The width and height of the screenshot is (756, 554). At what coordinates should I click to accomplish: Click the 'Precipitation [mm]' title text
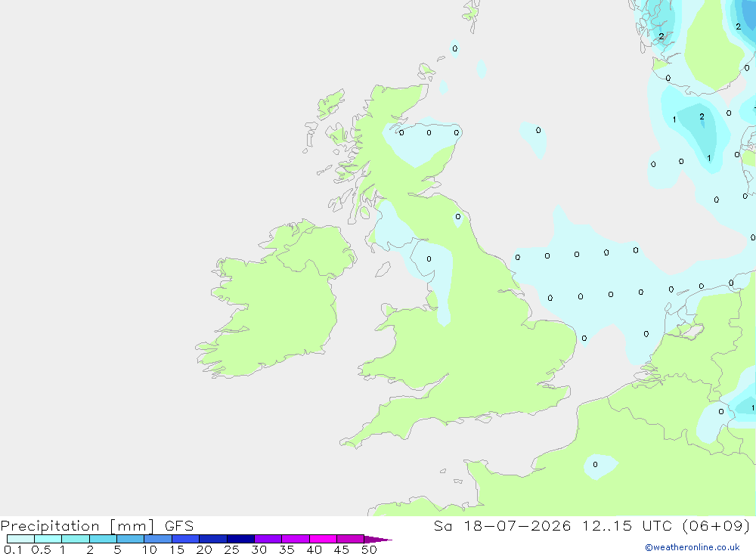click(78, 526)
